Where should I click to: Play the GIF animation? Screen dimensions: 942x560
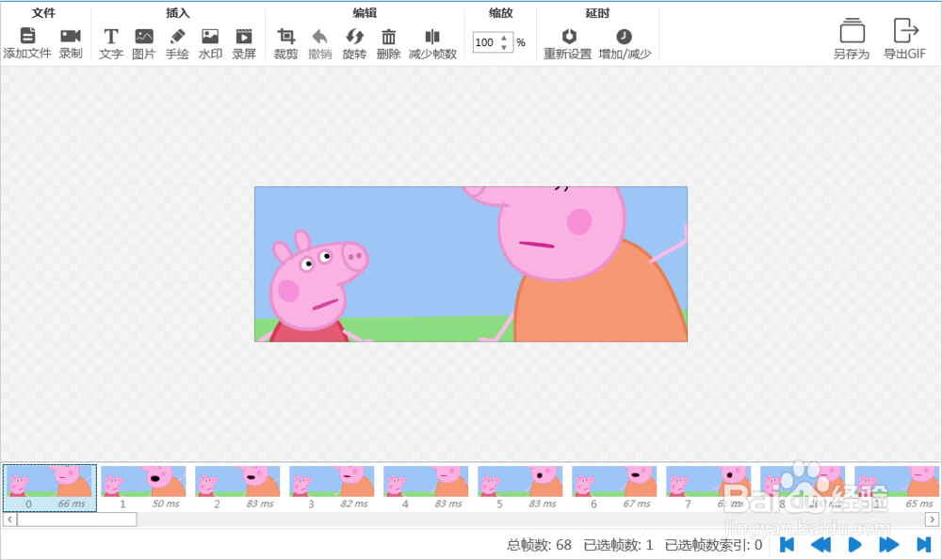855,544
